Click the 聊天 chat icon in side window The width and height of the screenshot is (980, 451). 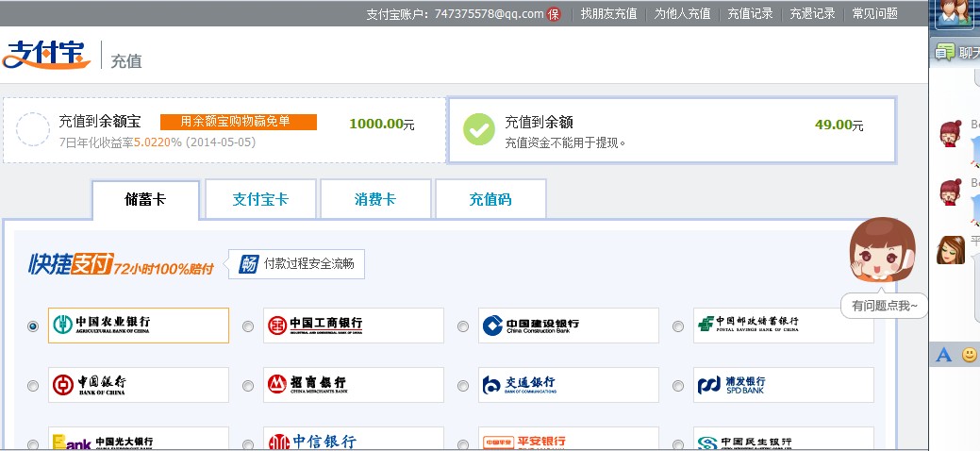coord(945,53)
